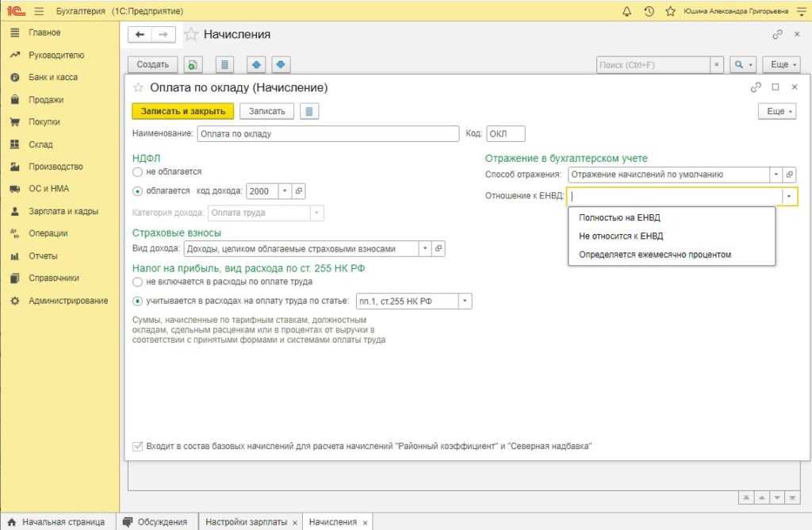Image resolution: width=812 pixels, height=530 pixels.
Task: Open Вид дохода selected item icon
Action: pyautogui.click(x=439, y=248)
